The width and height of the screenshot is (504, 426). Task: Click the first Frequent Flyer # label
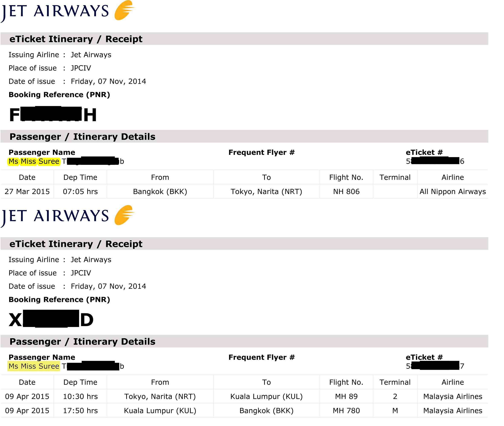[262, 152]
